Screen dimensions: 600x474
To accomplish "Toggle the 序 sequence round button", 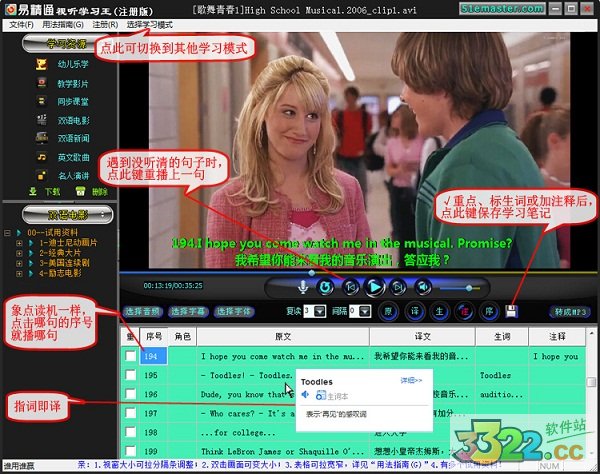I will (489, 311).
